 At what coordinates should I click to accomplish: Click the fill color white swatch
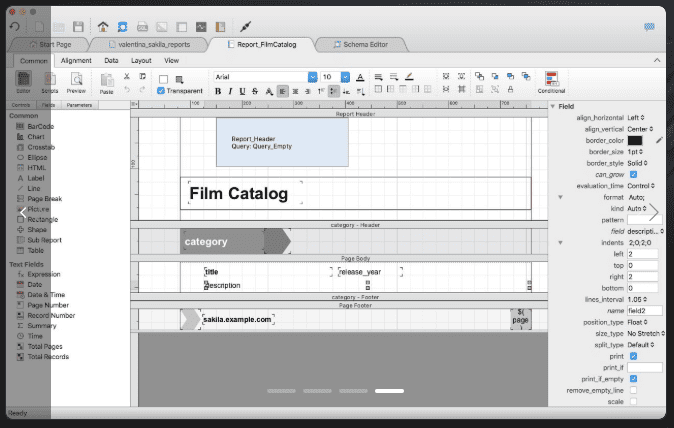[163, 79]
